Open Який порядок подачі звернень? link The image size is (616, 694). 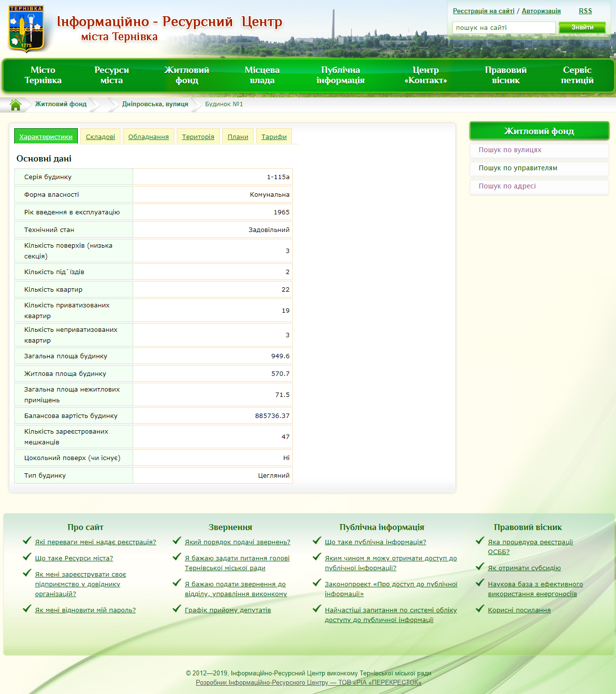pos(237,542)
